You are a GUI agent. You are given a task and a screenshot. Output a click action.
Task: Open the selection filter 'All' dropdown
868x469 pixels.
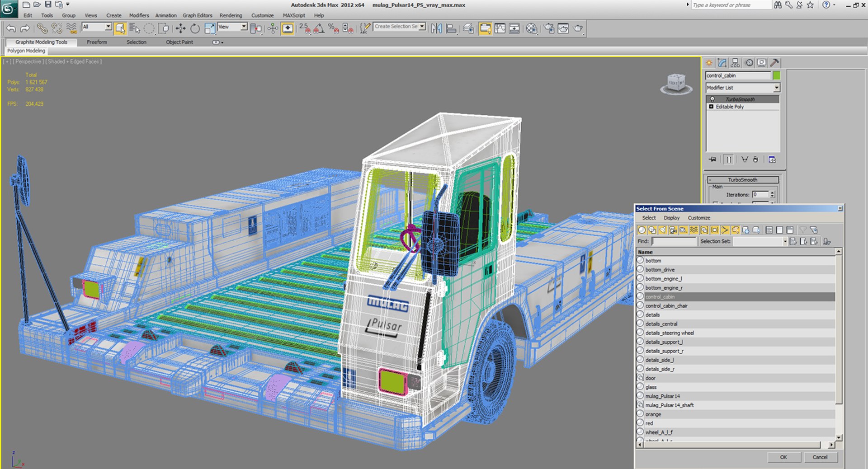[108, 27]
